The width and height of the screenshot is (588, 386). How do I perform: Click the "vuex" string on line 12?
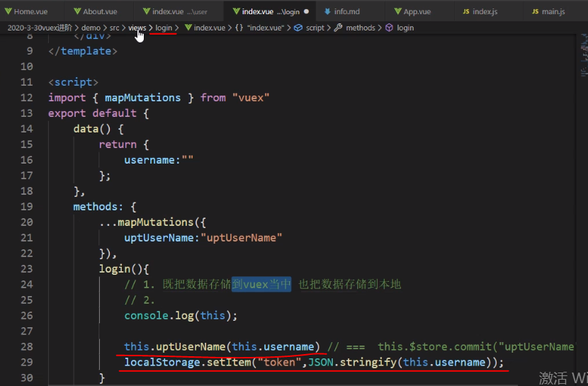pos(251,98)
